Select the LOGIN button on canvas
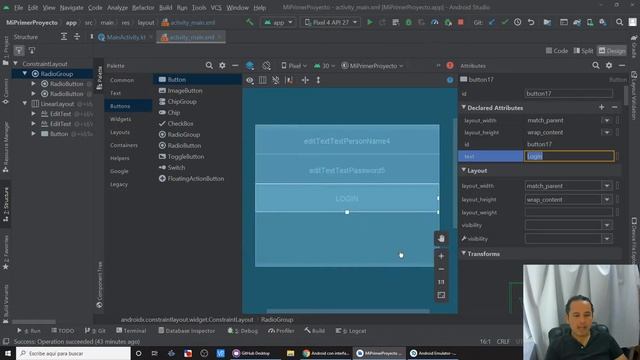The image size is (640, 360). point(347,198)
